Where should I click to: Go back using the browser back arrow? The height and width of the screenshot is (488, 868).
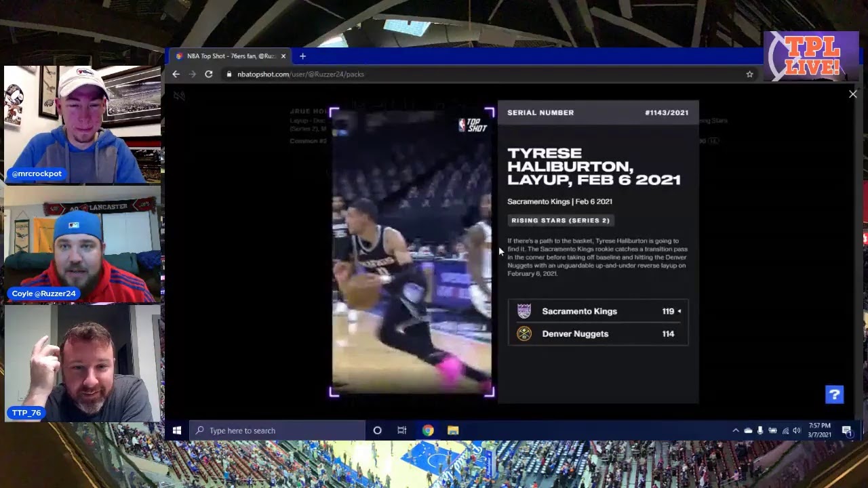[x=176, y=74]
